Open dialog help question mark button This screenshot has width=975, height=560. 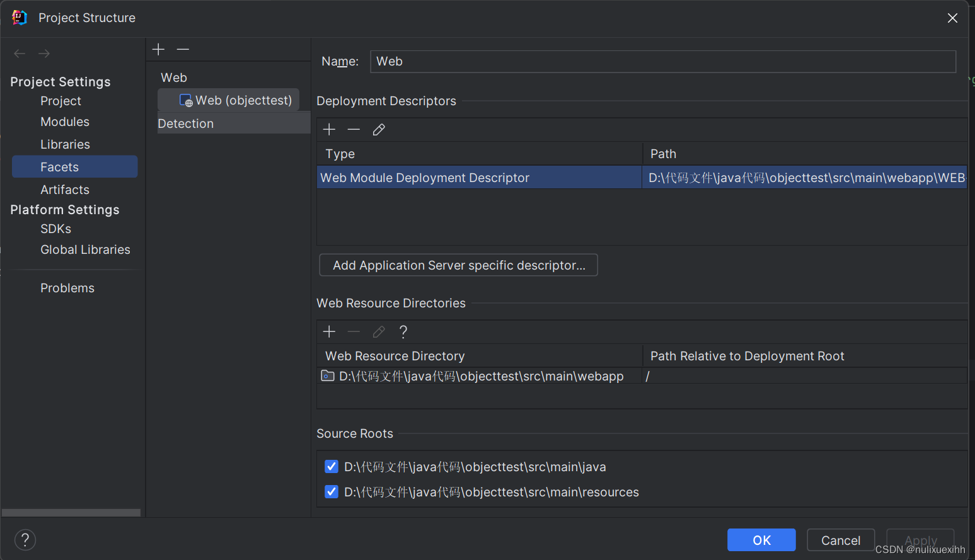click(25, 540)
